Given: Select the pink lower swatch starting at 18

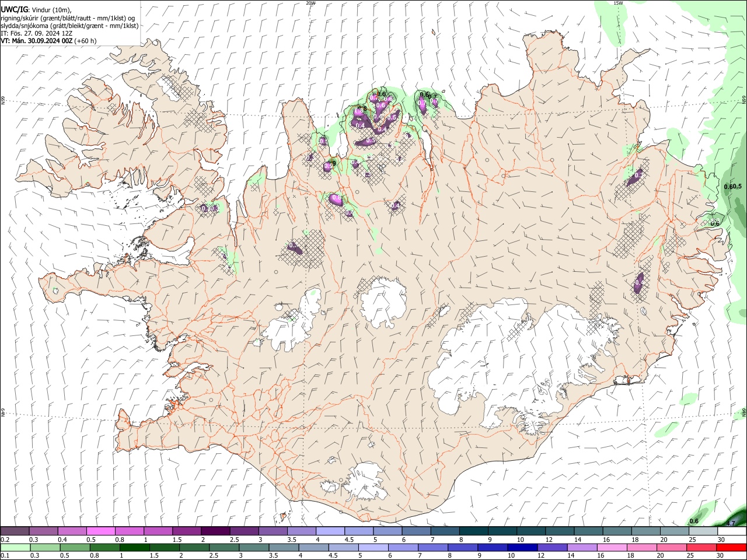Looking at the screenshot, I should coord(641,548).
